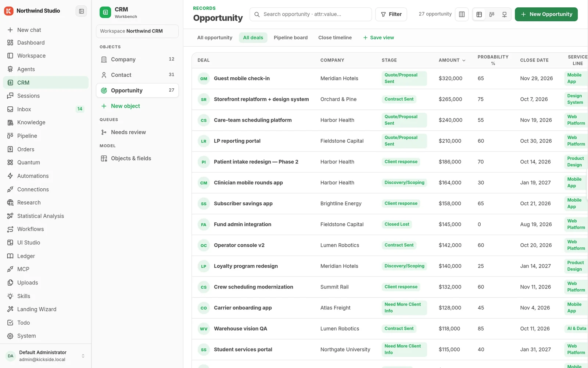The width and height of the screenshot is (588, 368).
Task: Open the Inbox sidebar item
Action: pos(46,109)
